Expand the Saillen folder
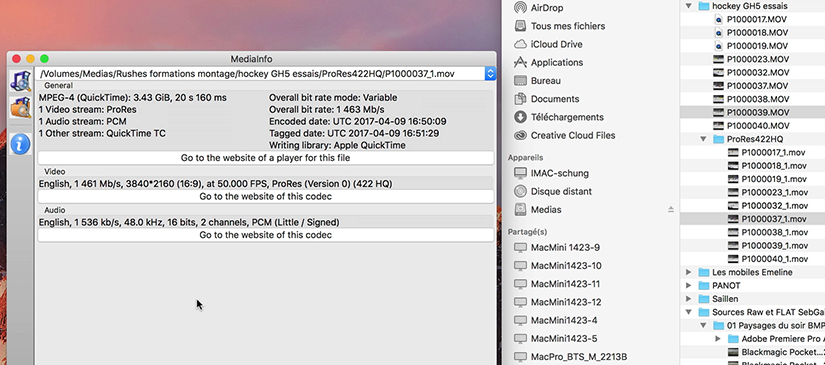Viewport: 825px width, 365px height. tap(688, 299)
